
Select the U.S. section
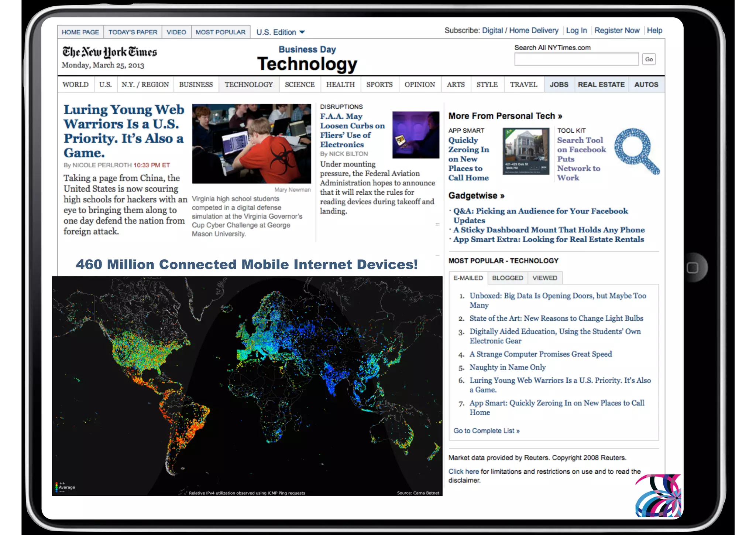106,85
